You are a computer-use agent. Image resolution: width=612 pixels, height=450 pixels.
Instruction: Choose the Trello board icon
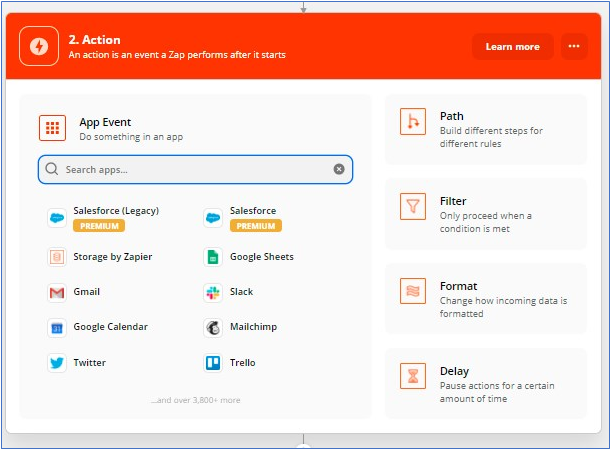(x=213, y=363)
